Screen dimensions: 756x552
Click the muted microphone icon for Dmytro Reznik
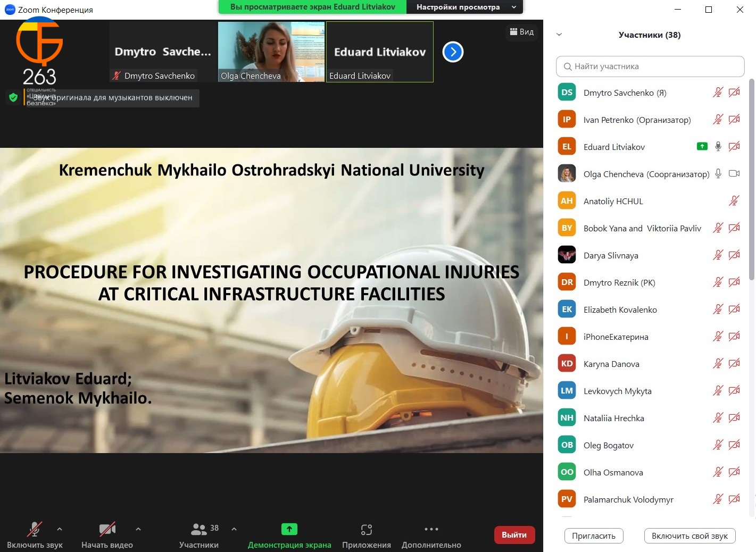(x=718, y=282)
